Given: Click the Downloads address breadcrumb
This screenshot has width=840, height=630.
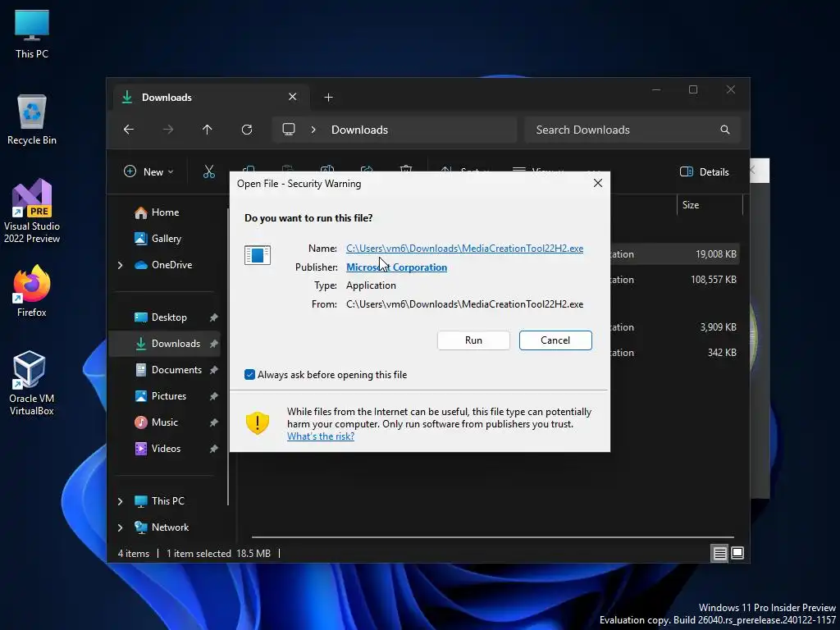Looking at the screenshot, I should point(359,130).
